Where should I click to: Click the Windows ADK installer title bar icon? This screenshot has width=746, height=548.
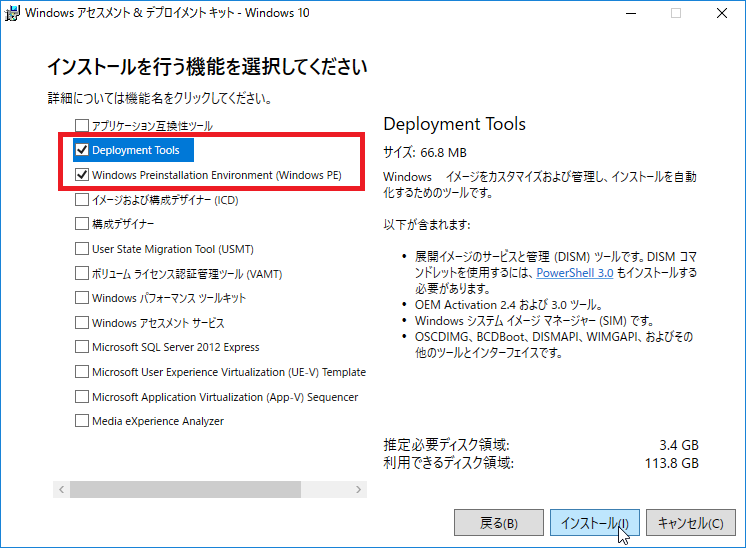(x=12, y=13)
